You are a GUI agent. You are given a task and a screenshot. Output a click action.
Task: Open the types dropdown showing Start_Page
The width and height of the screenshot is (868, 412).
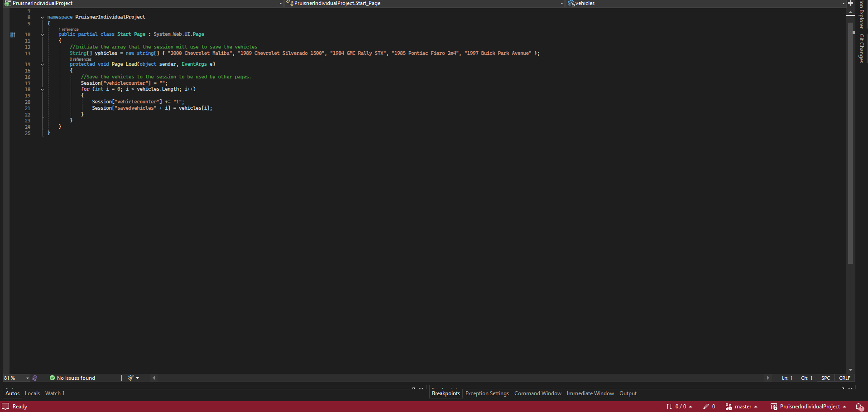425,3
